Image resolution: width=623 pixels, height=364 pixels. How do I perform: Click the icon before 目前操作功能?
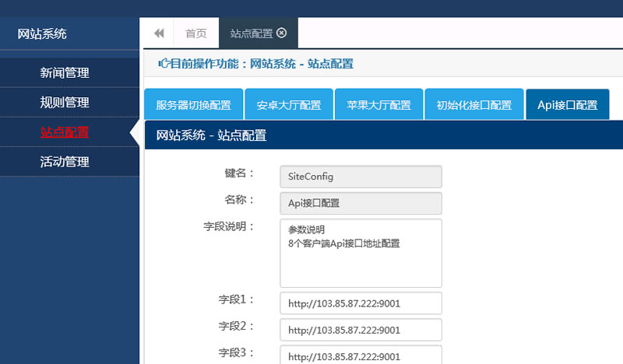pos(162,64)
